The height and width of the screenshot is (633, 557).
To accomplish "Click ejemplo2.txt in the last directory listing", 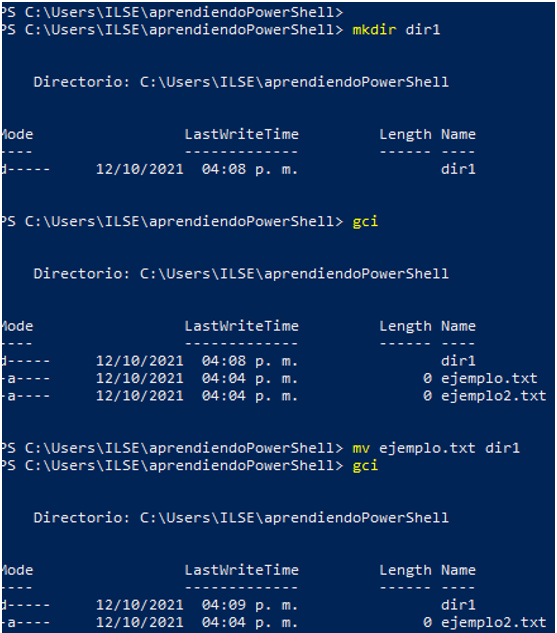I will coord(494,622).
